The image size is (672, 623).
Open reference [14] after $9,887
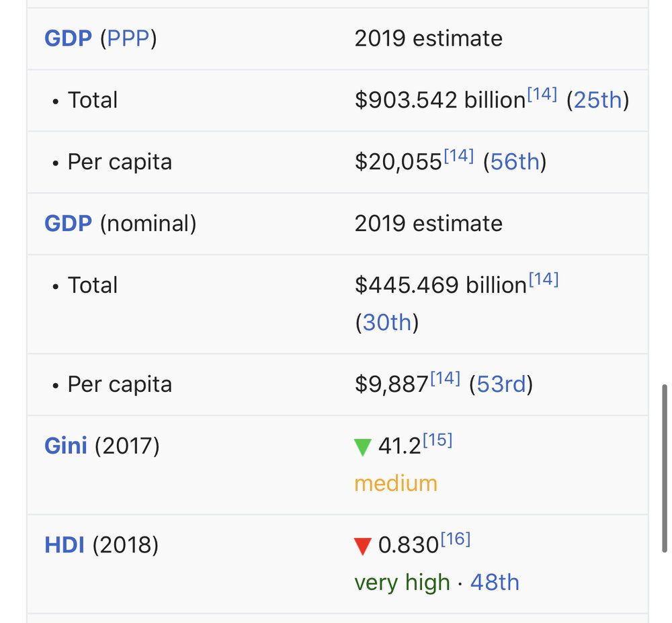pos(446,378)
